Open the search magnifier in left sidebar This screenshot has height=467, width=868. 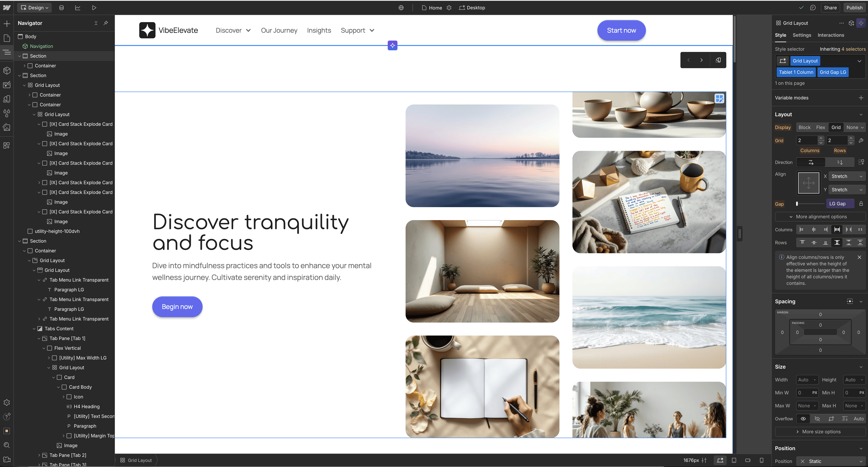(7, 445)
